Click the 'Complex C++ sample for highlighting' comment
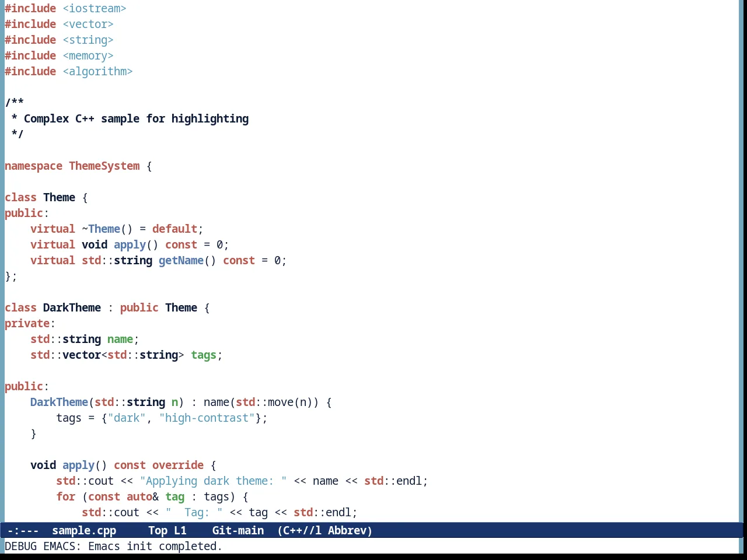This screenshot has width=747, height=560. pyautogui.click(x=136, y=118)
